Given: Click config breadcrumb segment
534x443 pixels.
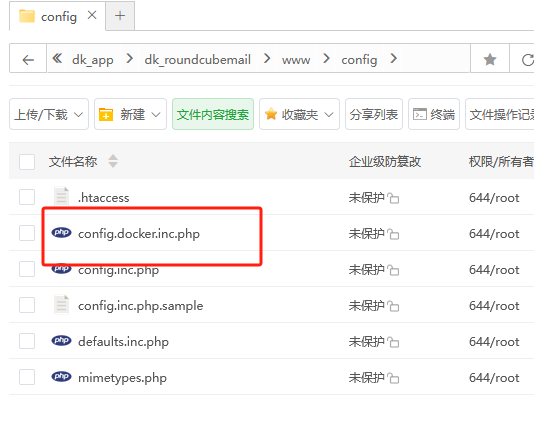Looking at the screenshot, I should (359, 60).
